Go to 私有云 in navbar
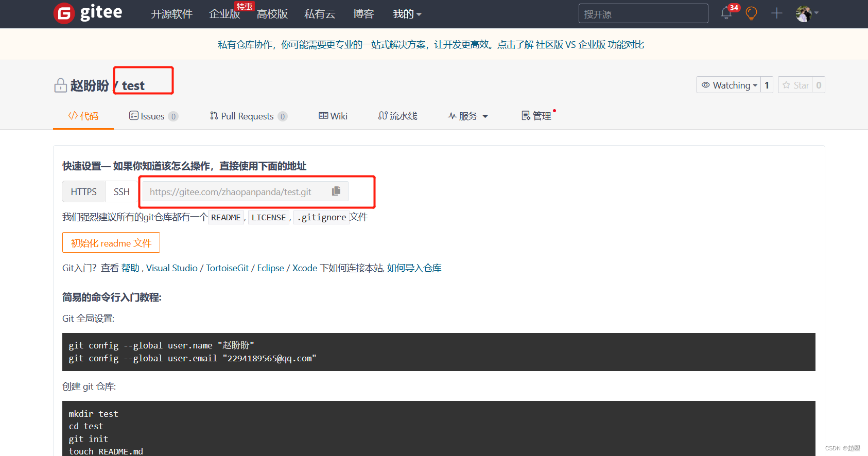The height and width of the screenshot is (456, 868). [x=320, y=14]
